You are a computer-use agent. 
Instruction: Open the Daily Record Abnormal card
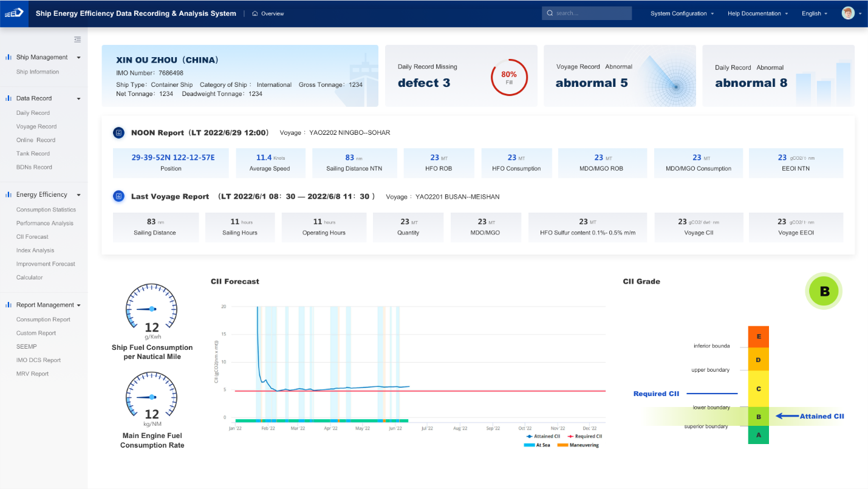777,76
